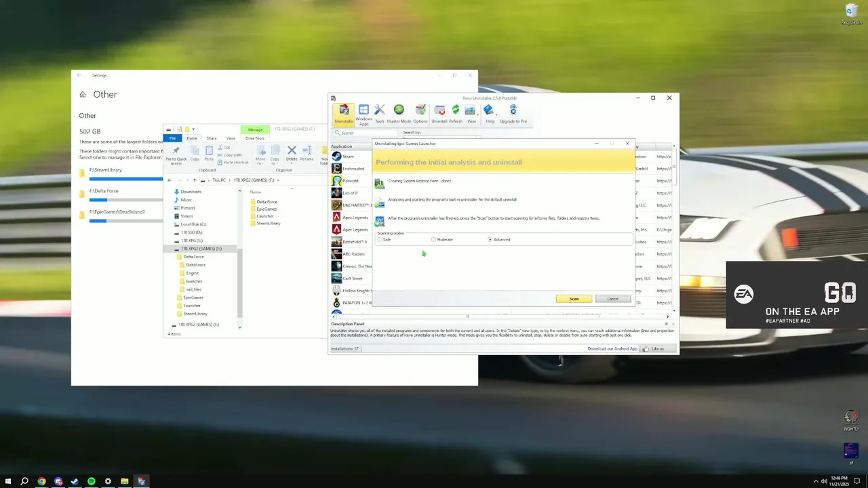Select UNCHARTED entry in application list
This screenshot has width=868, height=488.
tap(351, 205)
